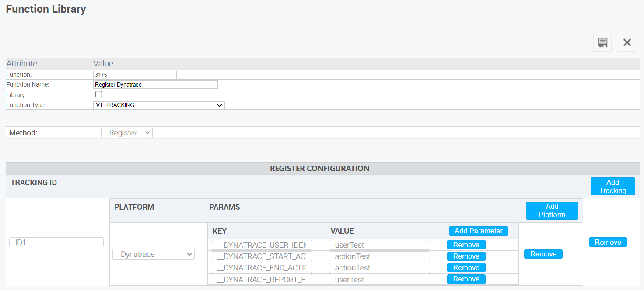Image resolution: width=644 pixels, height=291 pixels.
Task: Open the Platform dropdown showing Dynatrace
Action: tap(153, 253)
